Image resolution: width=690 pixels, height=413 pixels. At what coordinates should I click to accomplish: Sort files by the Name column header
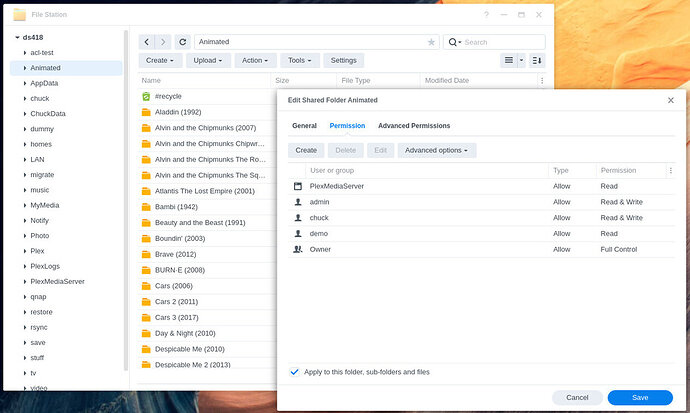204,80
